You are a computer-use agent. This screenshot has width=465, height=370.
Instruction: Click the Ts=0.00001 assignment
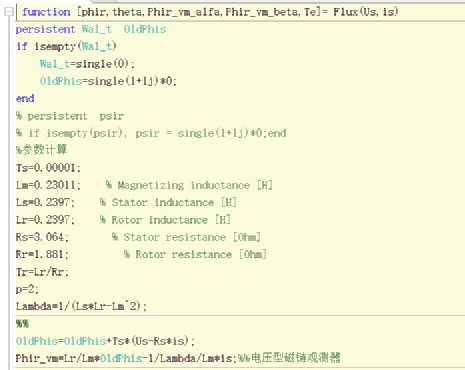coord(48,168)
